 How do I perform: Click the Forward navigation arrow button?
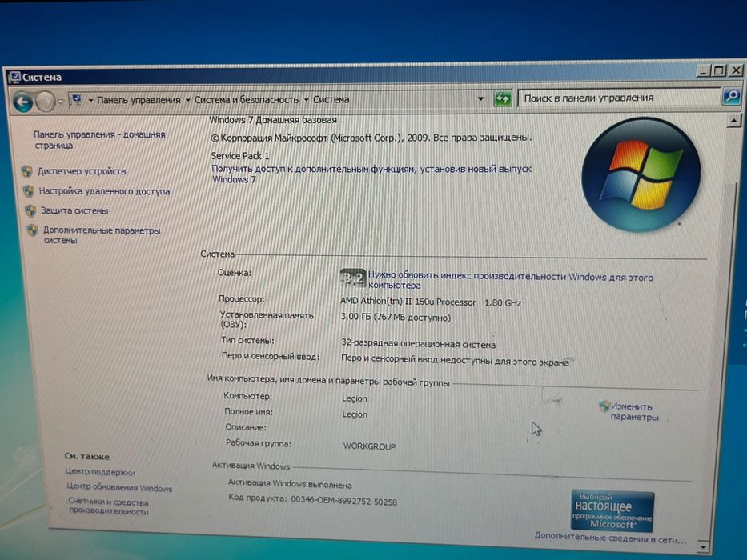click(x=46, y=101)
